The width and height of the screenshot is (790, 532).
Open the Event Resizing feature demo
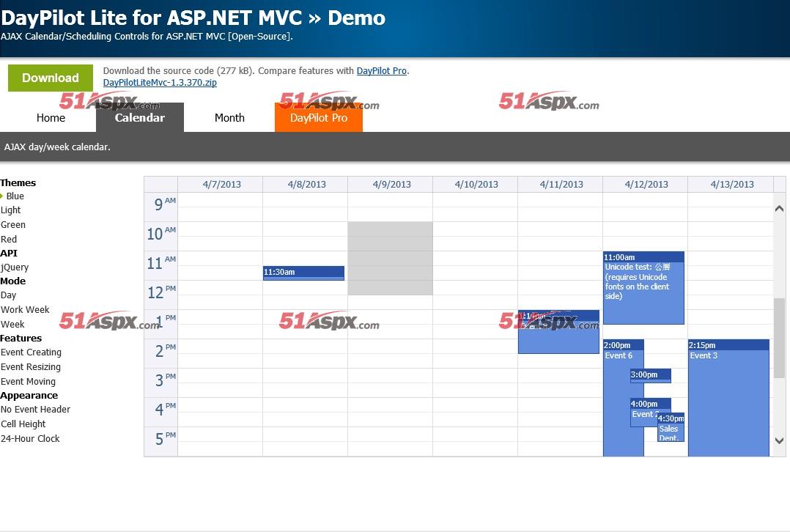point(31,366)
